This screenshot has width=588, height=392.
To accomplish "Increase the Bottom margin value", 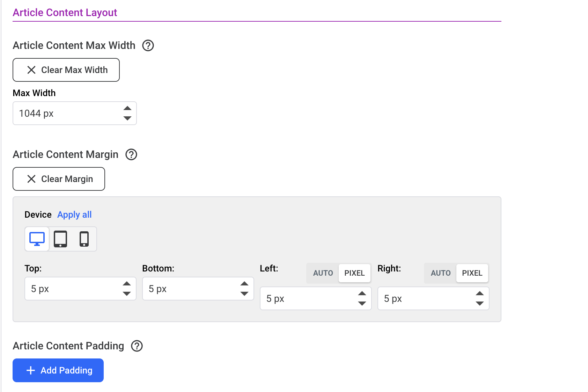I will pos(244,284).
